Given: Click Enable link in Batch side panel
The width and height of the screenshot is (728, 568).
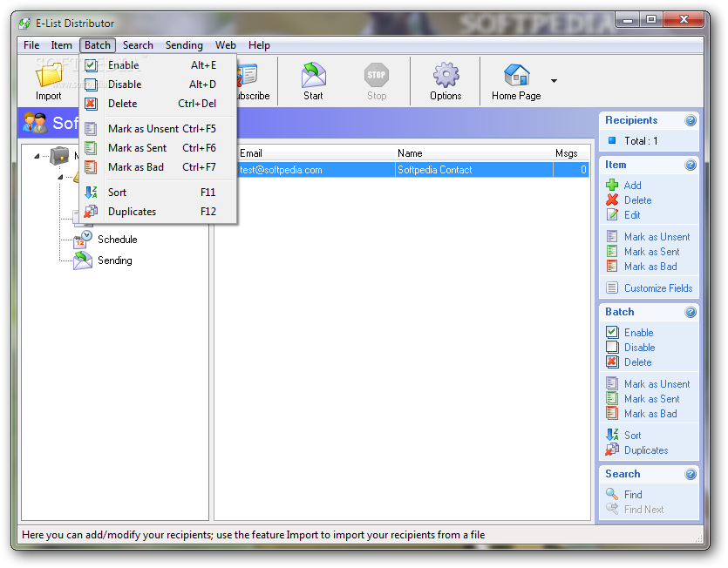Looking at the screenshot, I should point(638,333).
